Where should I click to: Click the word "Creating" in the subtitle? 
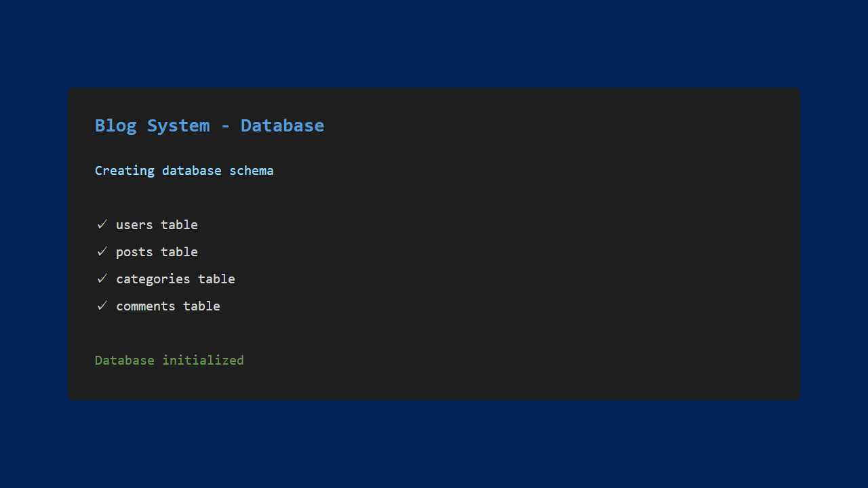point(124,171)
